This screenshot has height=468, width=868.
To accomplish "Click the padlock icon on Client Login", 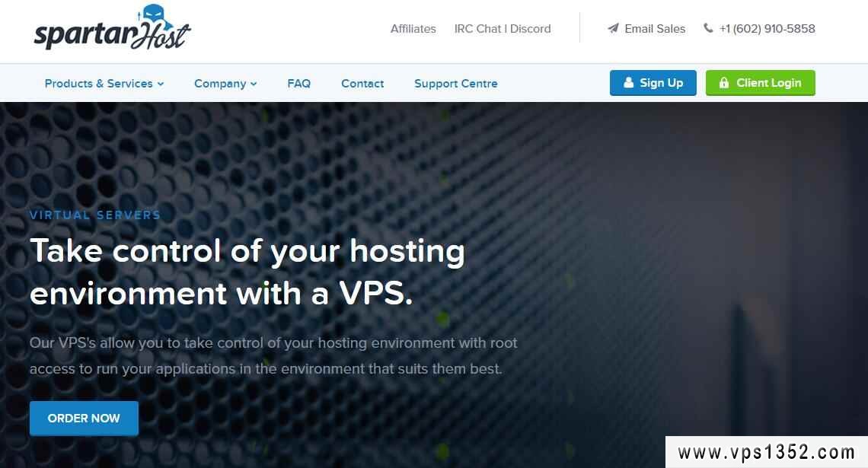I will pyautogui.click(x=723, y=82).
